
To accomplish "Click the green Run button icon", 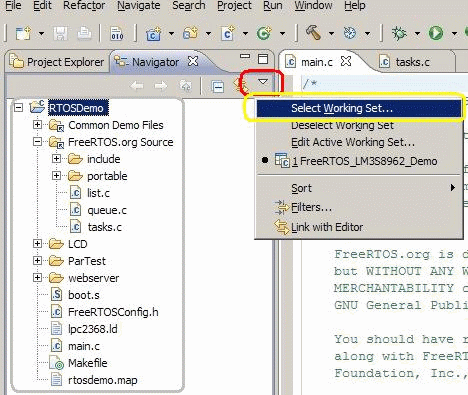I will point(436,33).
